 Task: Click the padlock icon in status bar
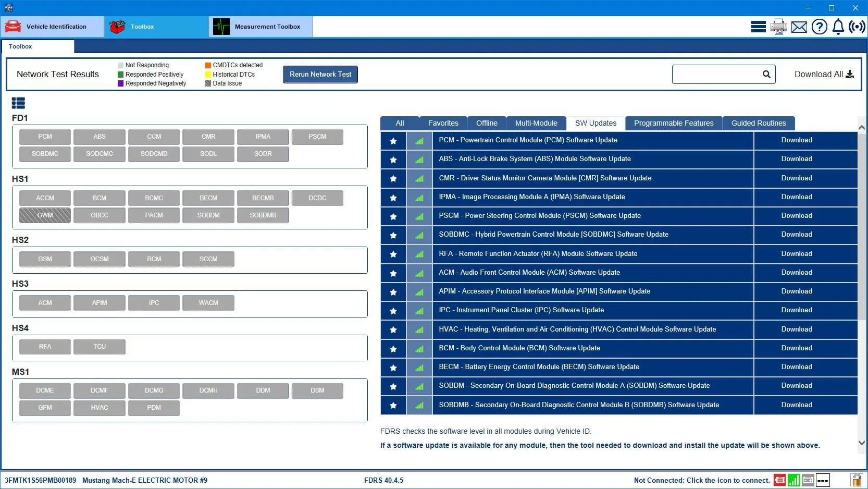coord(856,480)
